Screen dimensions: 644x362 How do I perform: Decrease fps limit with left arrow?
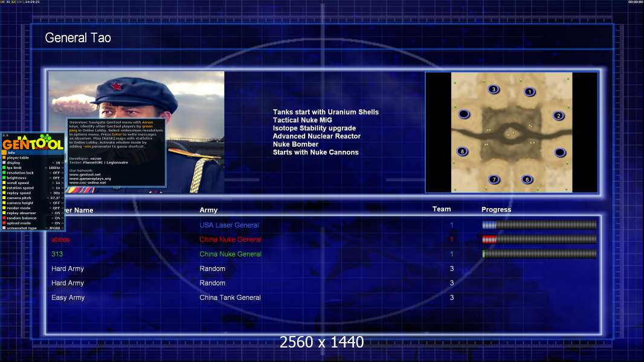click(46, 168)
